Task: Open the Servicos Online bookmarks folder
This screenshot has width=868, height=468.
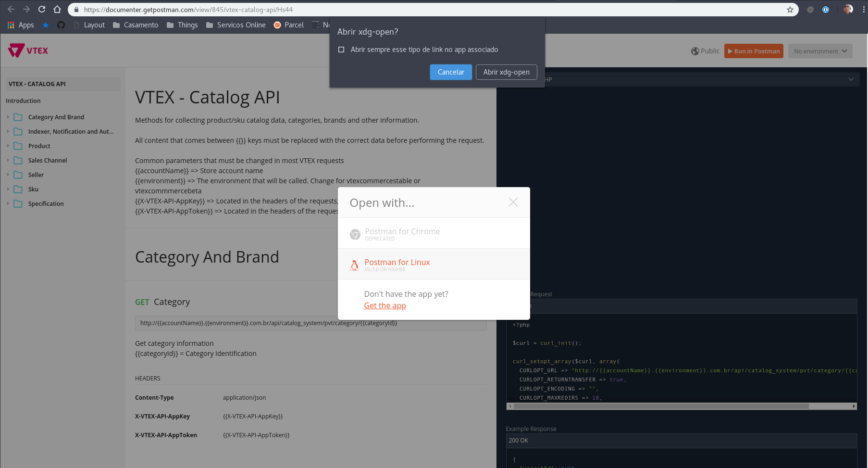Action: [x=236, y=25]
